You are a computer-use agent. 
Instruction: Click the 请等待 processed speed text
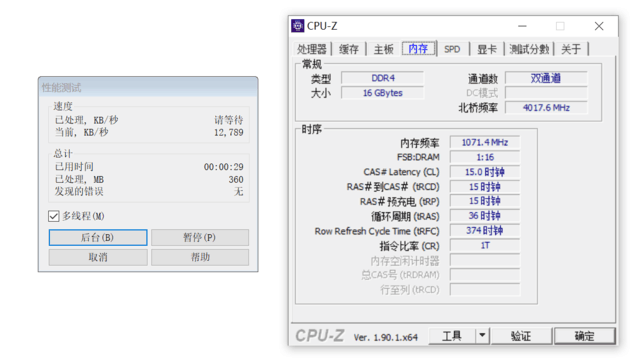pos(229,120)
